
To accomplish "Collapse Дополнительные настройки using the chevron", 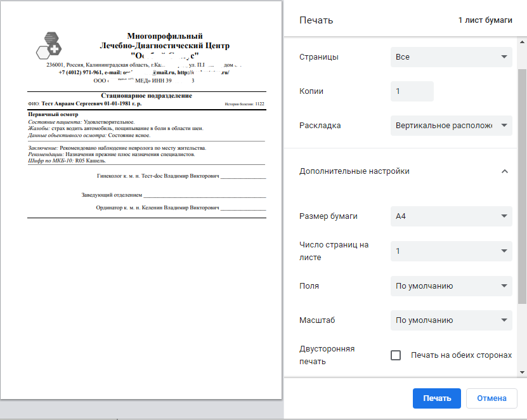I will click(505, 171).
